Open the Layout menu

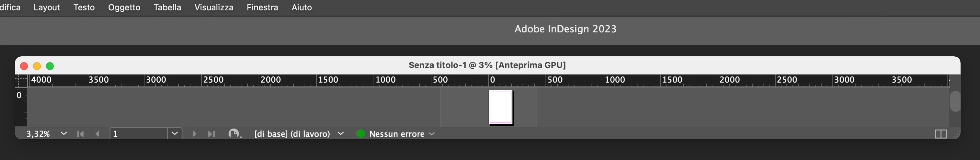point(47,7)
